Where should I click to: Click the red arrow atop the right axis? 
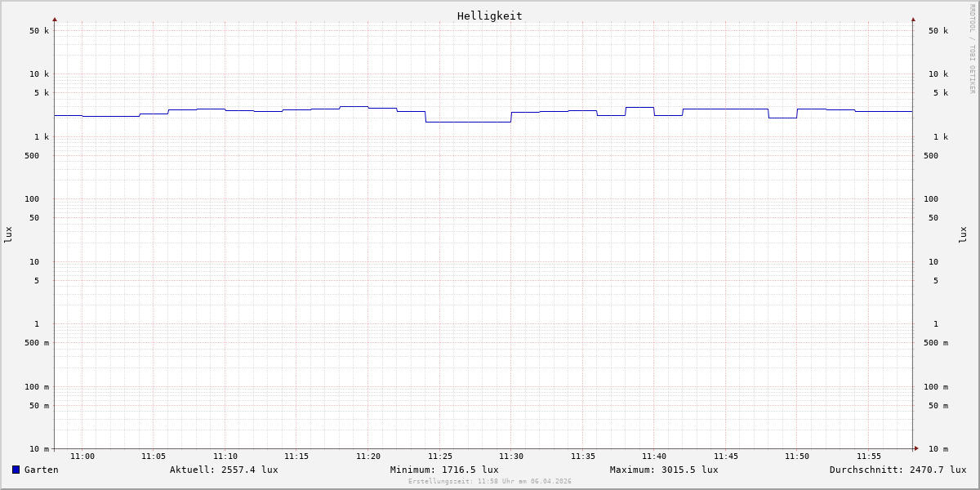click(x=913, y=19)
